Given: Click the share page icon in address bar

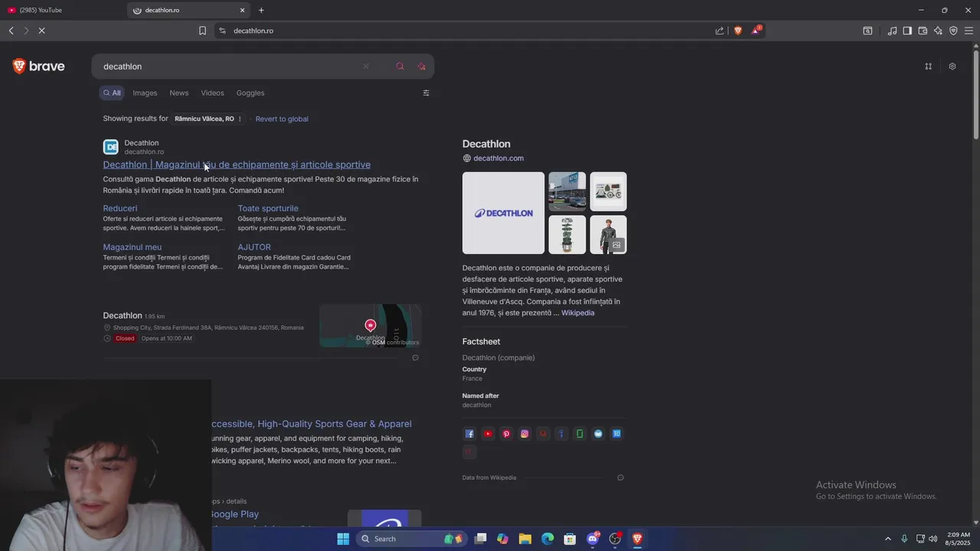Looking at the screenshot, I should click(720, 31).
